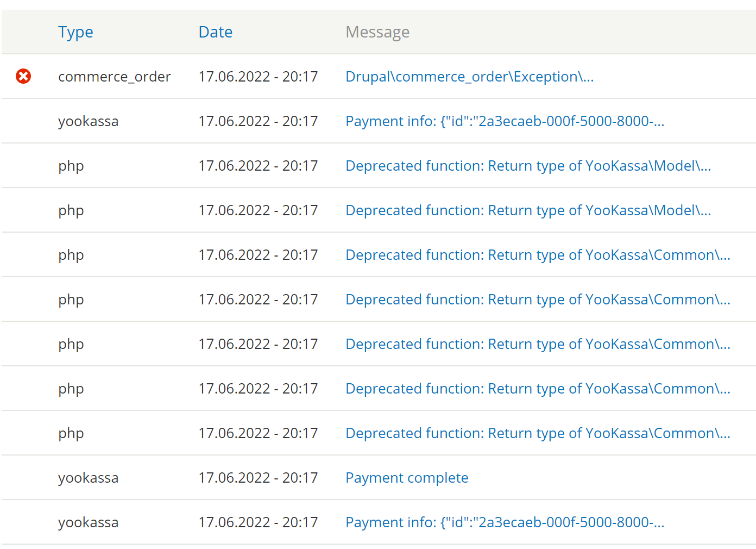Click the red error severity icon
Viewport: 756px width, 549px height.
click(23, 76)
